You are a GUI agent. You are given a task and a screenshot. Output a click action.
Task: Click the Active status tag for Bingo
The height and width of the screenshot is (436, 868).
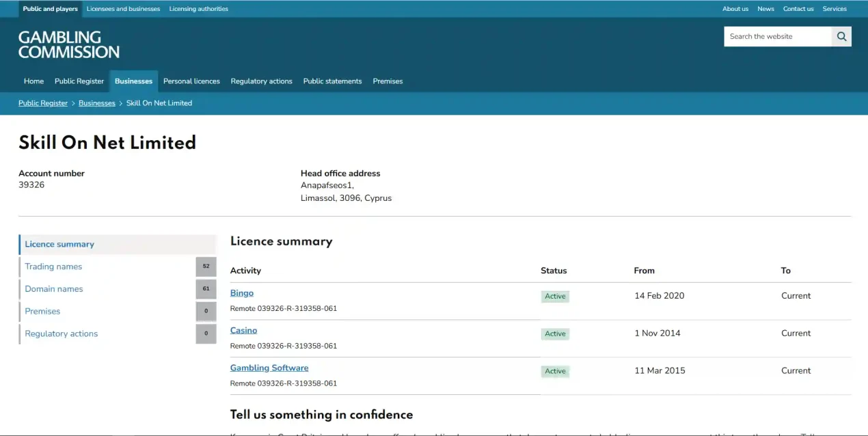pos(555,297)
